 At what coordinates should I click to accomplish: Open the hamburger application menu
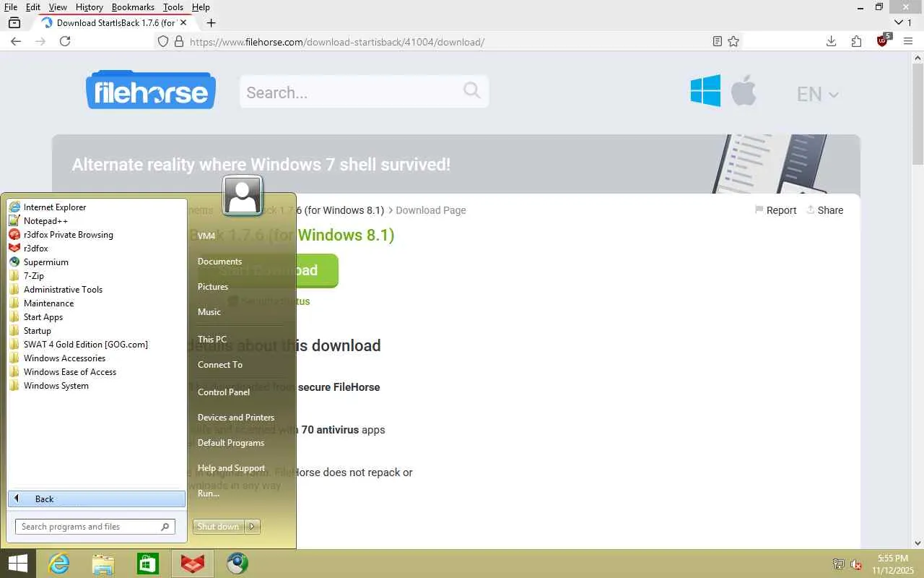click(908, 41)
